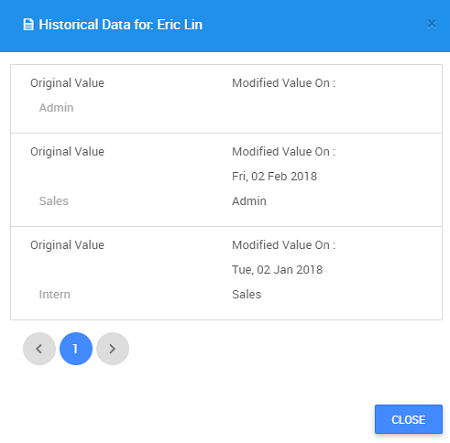Click the Intern original value text
The image size is (450, 443).
55,294
